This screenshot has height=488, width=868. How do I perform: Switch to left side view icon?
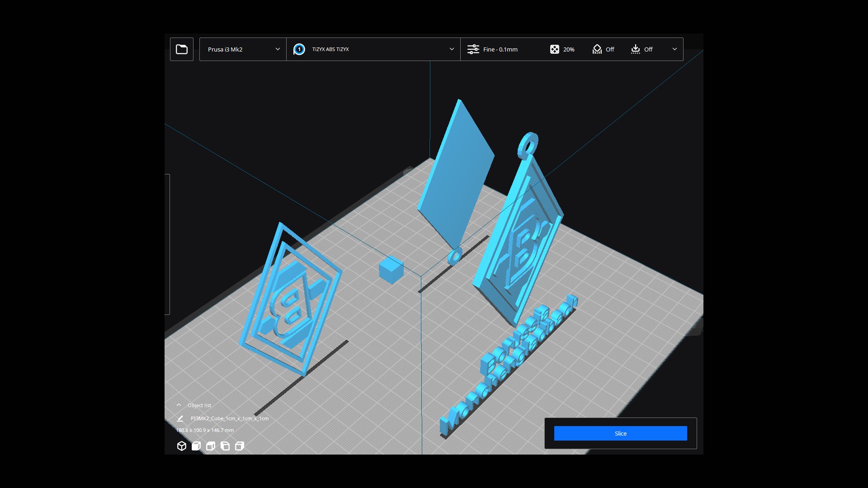225,446
